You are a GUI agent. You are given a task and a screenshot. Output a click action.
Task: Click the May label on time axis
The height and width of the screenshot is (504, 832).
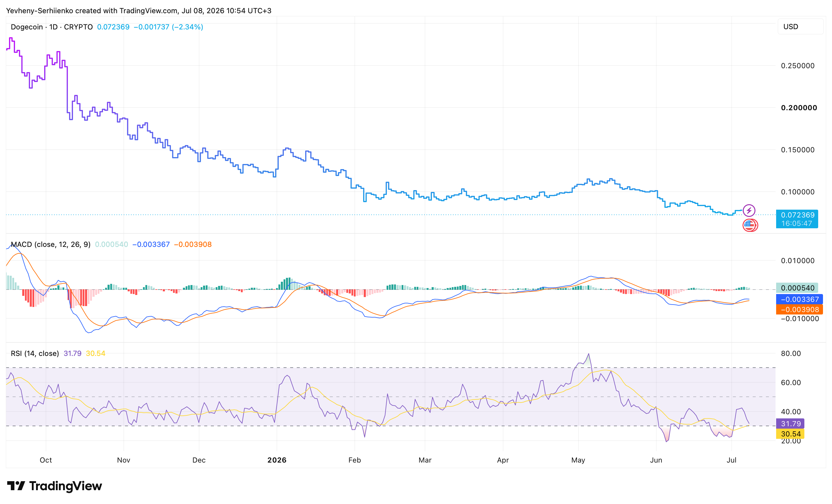[x=578, y=460]
